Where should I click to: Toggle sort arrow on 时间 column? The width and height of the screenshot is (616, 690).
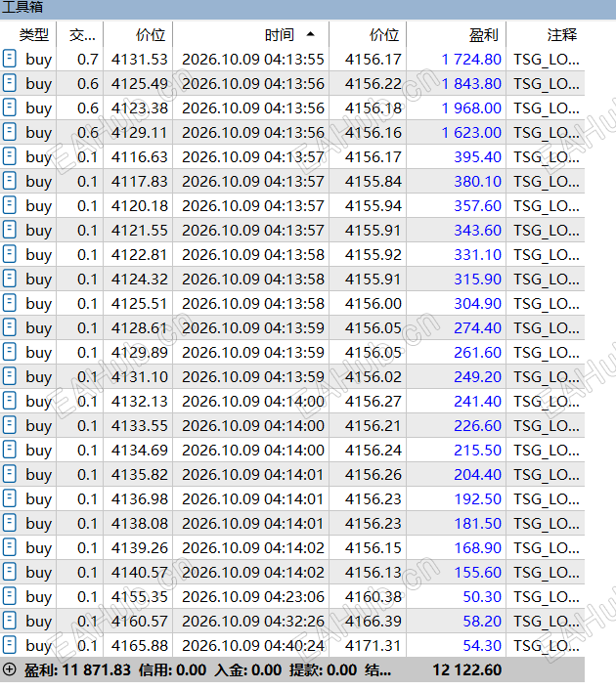310,34
